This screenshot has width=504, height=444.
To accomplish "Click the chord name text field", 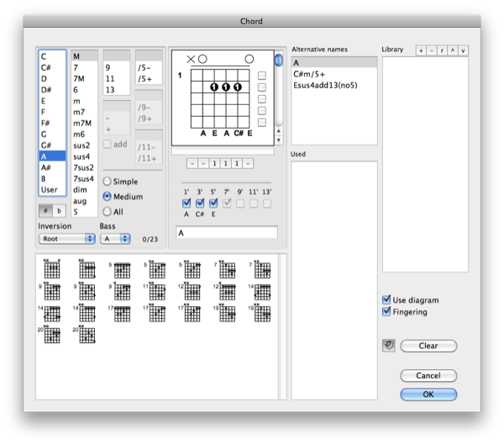I will pyautogui.click(x=226, y=232).
